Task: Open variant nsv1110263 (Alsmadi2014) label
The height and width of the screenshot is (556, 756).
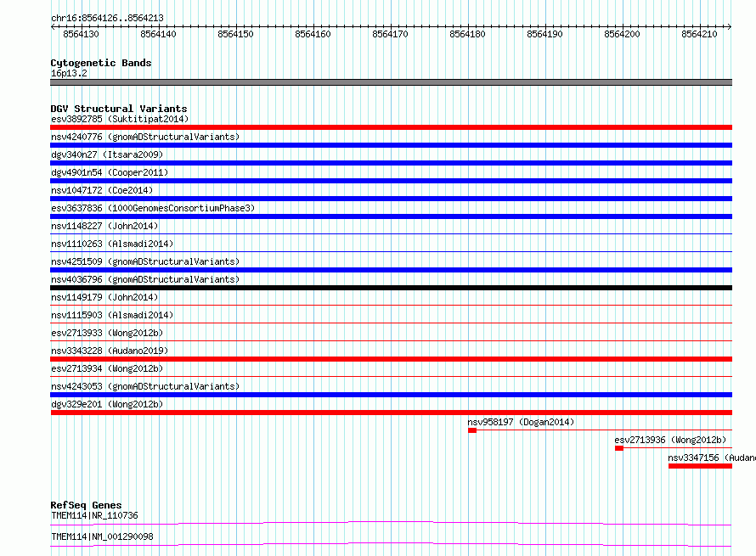Action: click(112, 244)
